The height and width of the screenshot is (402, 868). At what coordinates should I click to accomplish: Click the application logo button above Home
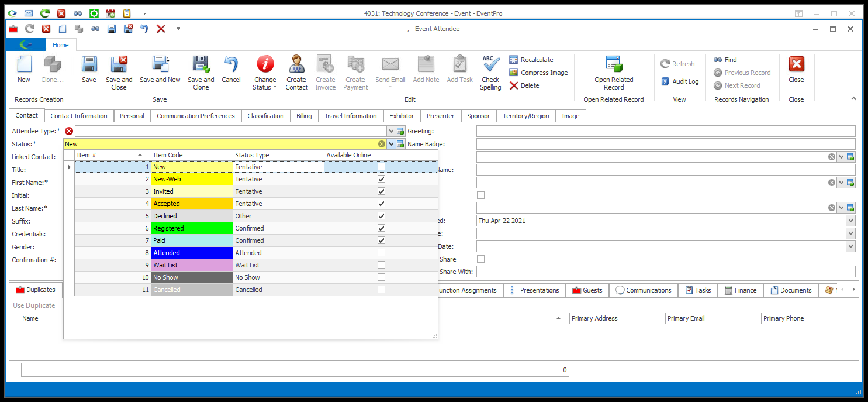coord(26,45)
